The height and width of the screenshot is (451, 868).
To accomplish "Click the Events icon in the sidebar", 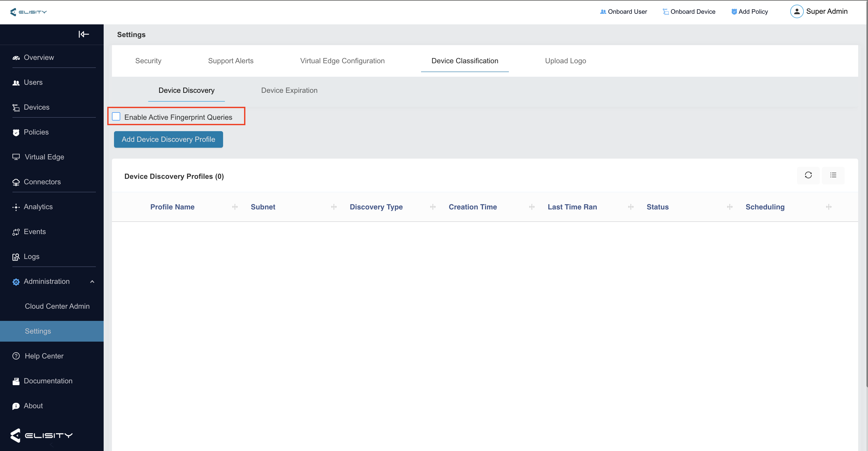I will pos(16,232).
